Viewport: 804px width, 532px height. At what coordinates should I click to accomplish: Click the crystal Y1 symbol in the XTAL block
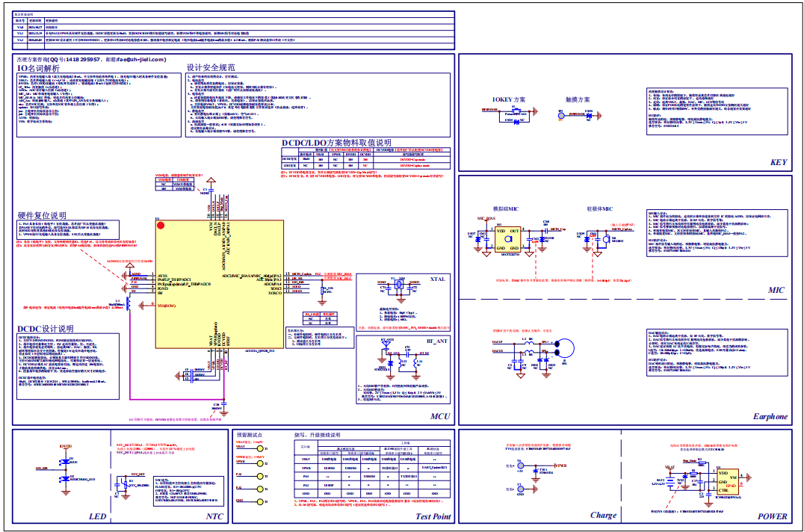pyautogui.click(x=400, y=285)
